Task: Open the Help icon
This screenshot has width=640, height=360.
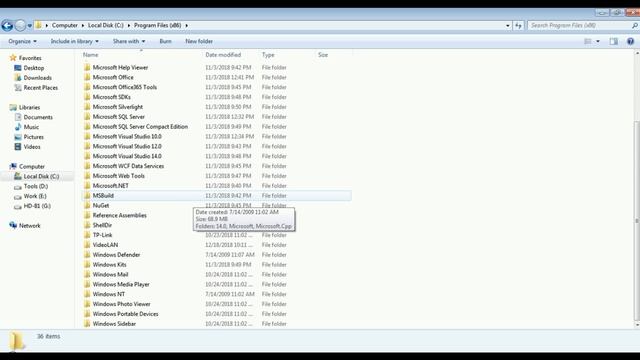Action: 631,41
